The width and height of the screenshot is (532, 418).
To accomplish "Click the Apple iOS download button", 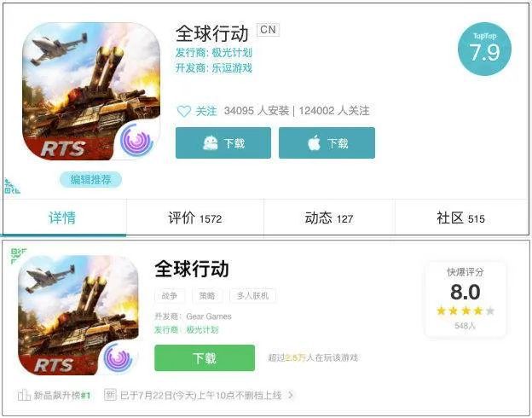I will point(327,143).
